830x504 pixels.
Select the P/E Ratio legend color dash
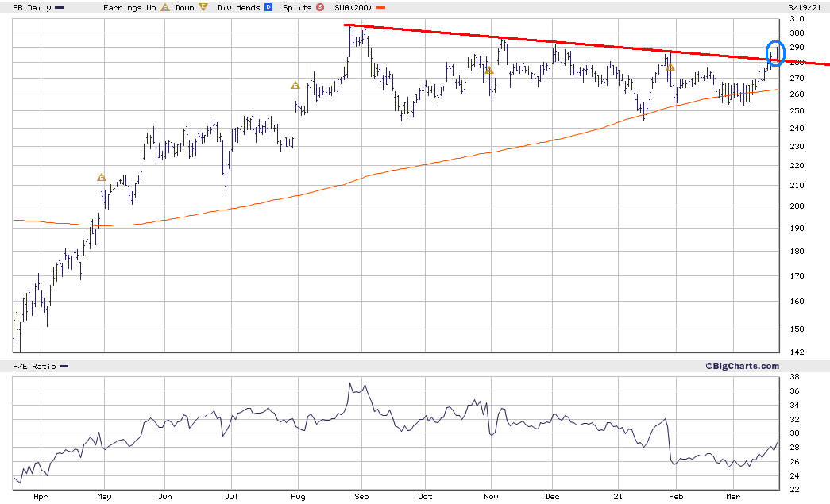(64, 367)
